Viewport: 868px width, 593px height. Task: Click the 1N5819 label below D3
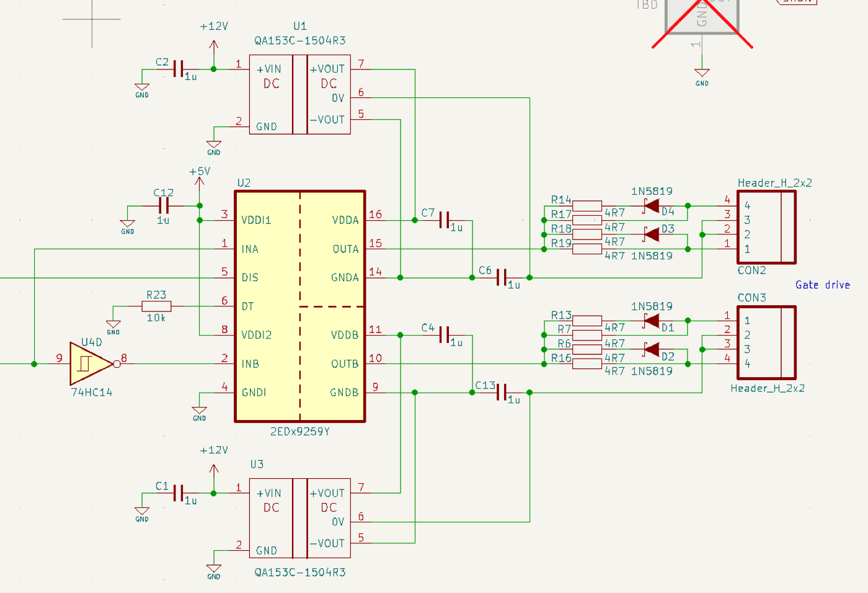coord(652,256)
